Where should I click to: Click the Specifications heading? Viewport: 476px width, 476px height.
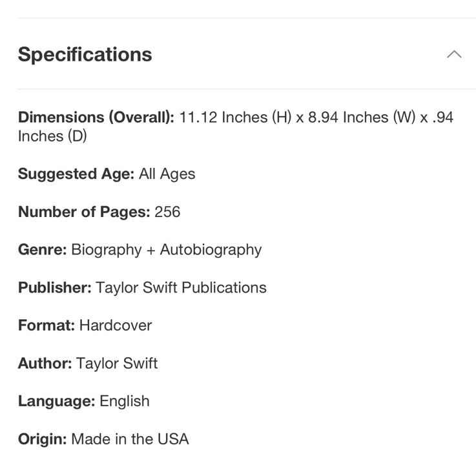(85, 55)
